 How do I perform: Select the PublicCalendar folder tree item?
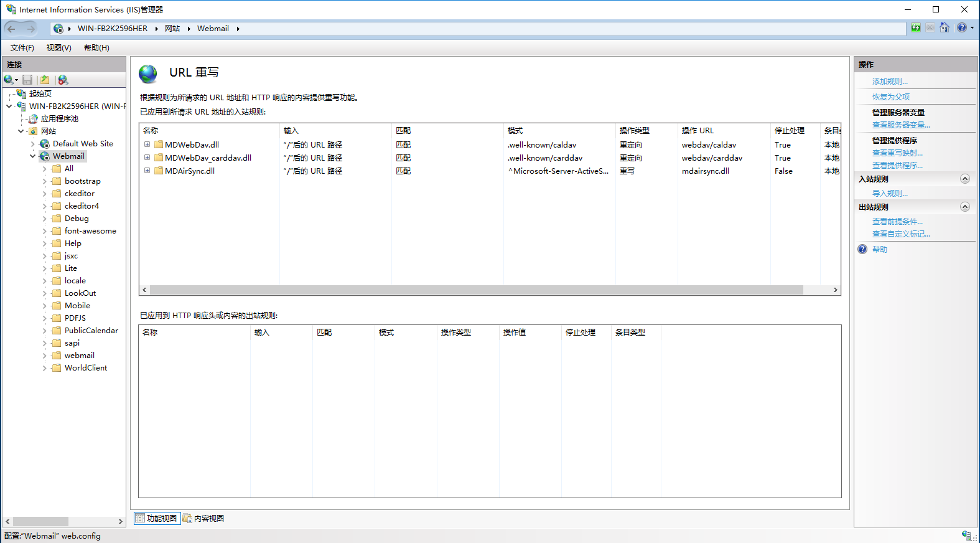[91, 331]
